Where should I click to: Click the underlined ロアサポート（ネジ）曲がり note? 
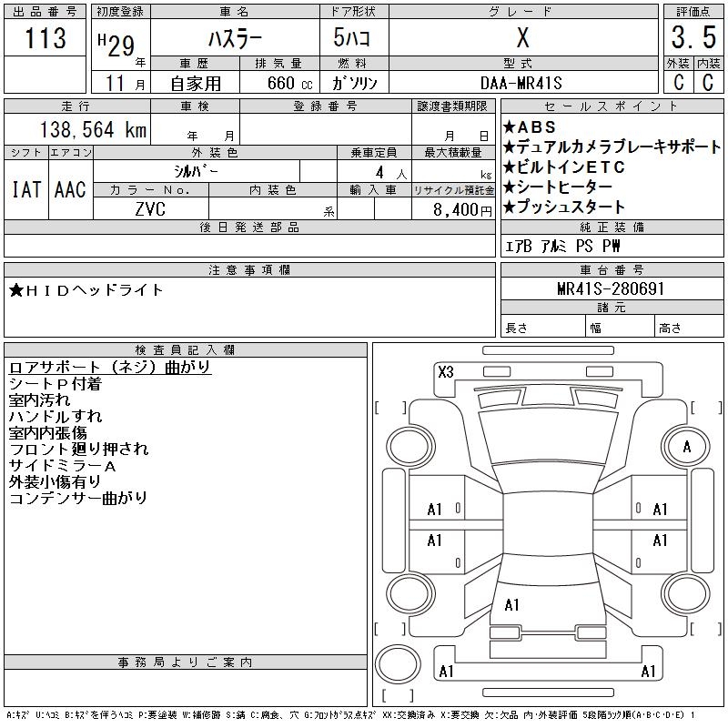pos(110,367)
